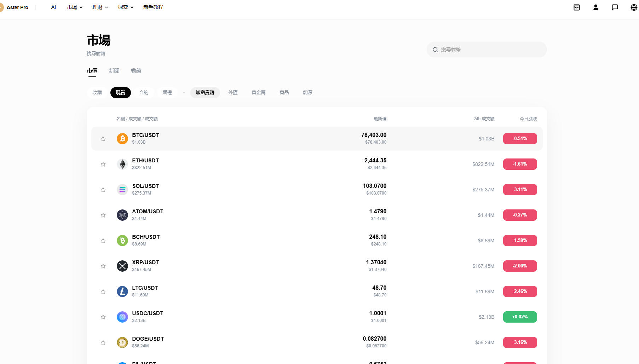Viewport: 639px width, 364px height.
Task: Select the 外匯 category button
Action: 233,93
